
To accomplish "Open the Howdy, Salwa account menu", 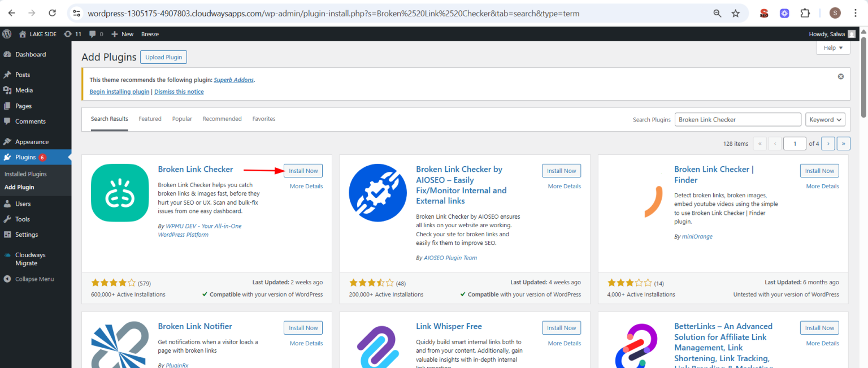I will point(832,34).
